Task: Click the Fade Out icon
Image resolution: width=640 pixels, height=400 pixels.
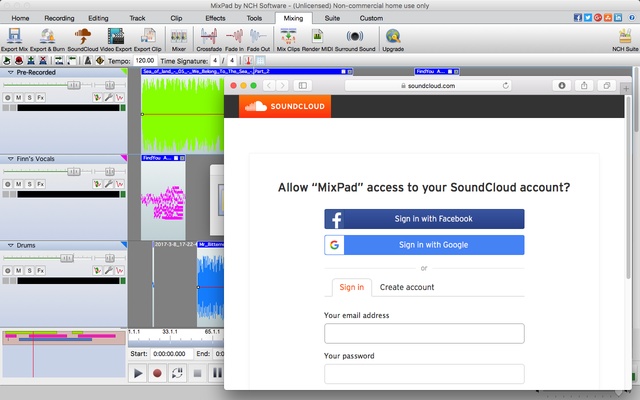Action: click(x=258, y=39)
